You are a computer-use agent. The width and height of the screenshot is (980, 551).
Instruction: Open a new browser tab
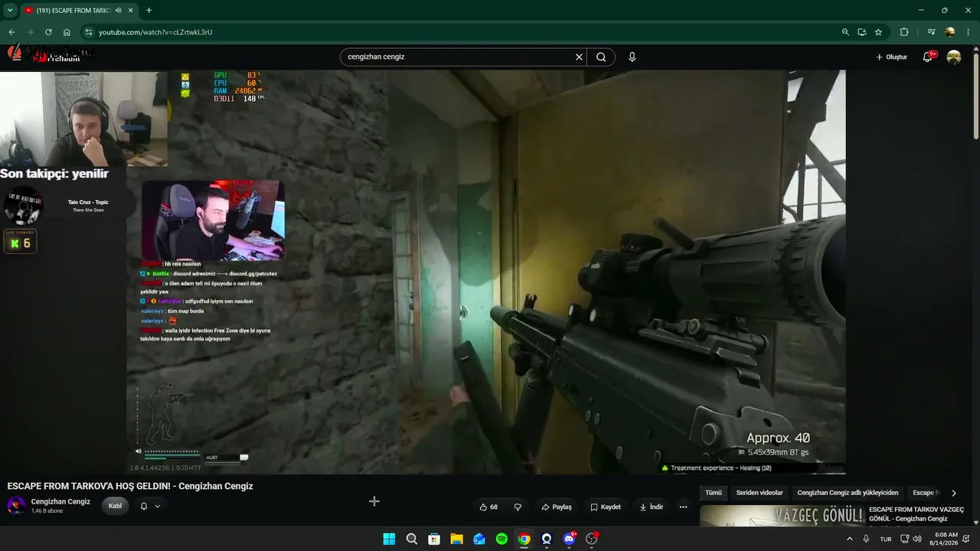pyautogui.click(x=149, y=11)
